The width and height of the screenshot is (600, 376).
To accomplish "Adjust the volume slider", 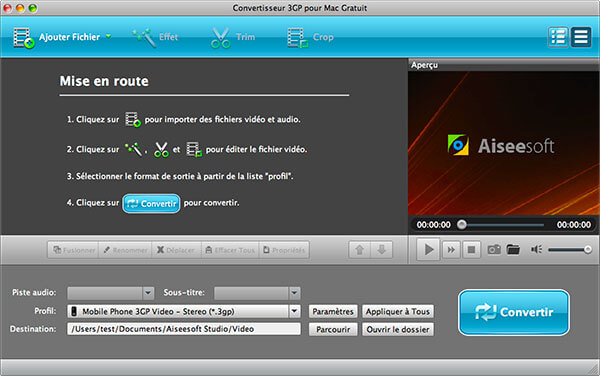I will [569, 250].
